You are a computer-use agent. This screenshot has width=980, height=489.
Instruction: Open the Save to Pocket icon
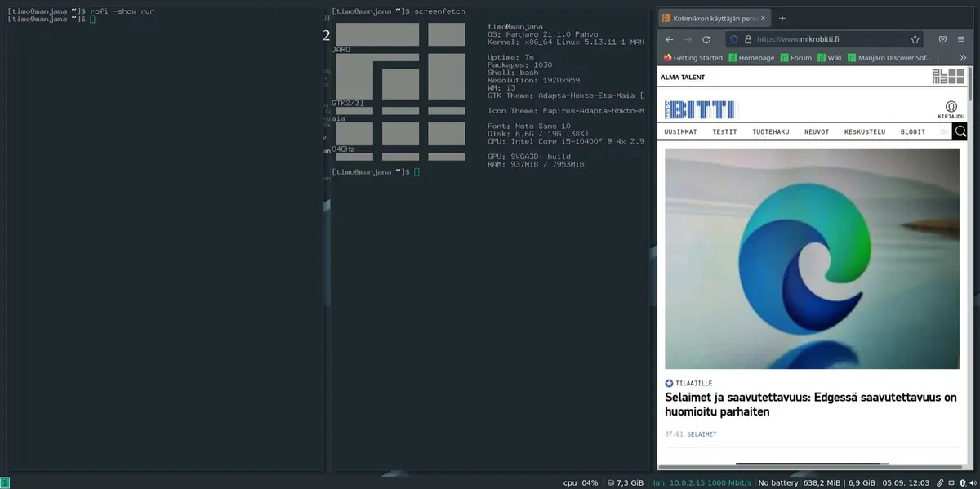(x=942, y=39)
